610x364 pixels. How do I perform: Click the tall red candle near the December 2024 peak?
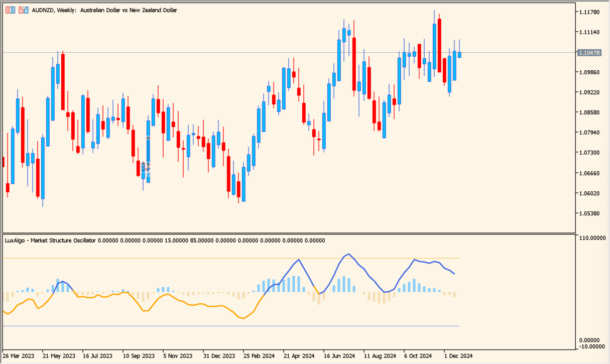(x=439, y=45)
